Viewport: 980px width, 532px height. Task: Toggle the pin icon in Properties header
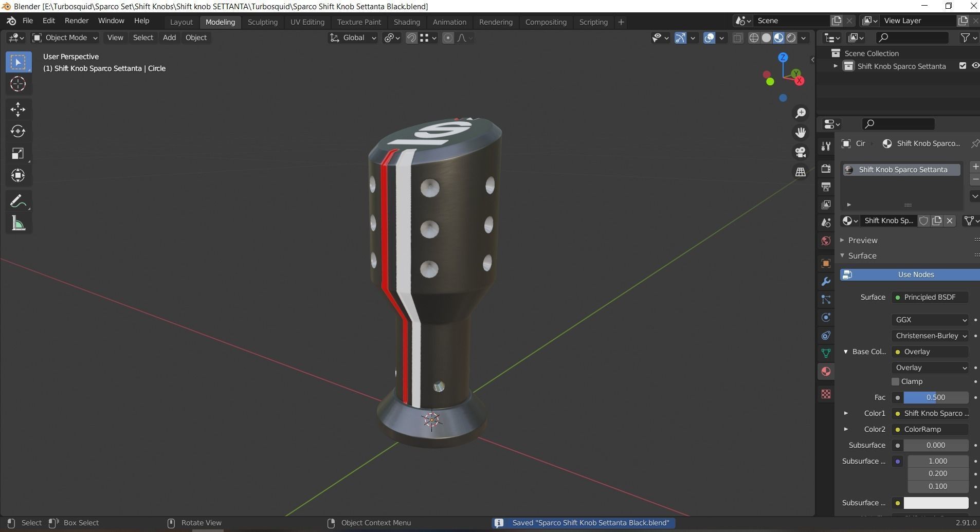(x=975, y=143)
